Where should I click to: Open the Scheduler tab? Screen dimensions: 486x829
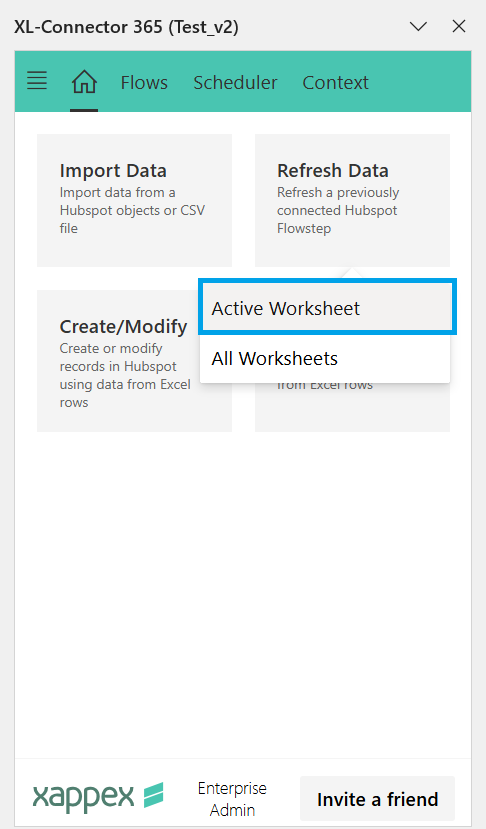pos(235,82)
